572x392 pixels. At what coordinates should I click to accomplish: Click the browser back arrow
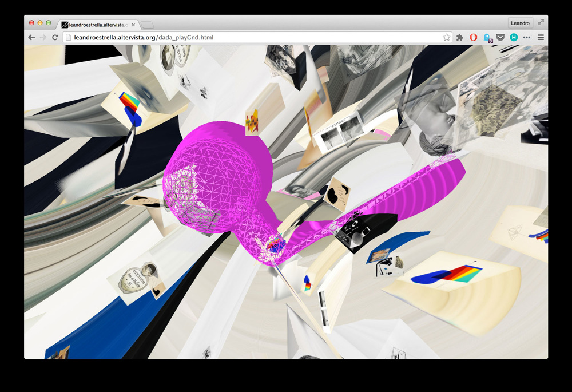pyautogui.click(x=31, y=37)
